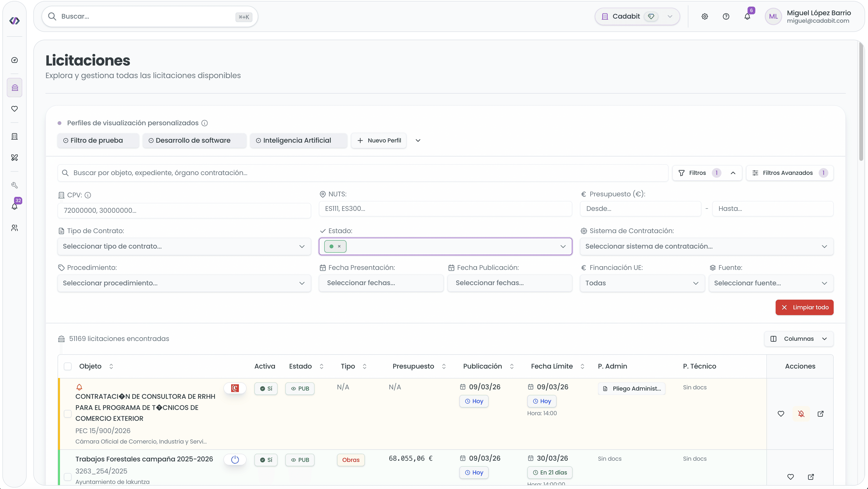Screen dimensions: 868x489
Task: Open the help question mark icon
Action: tap(726, 16)
